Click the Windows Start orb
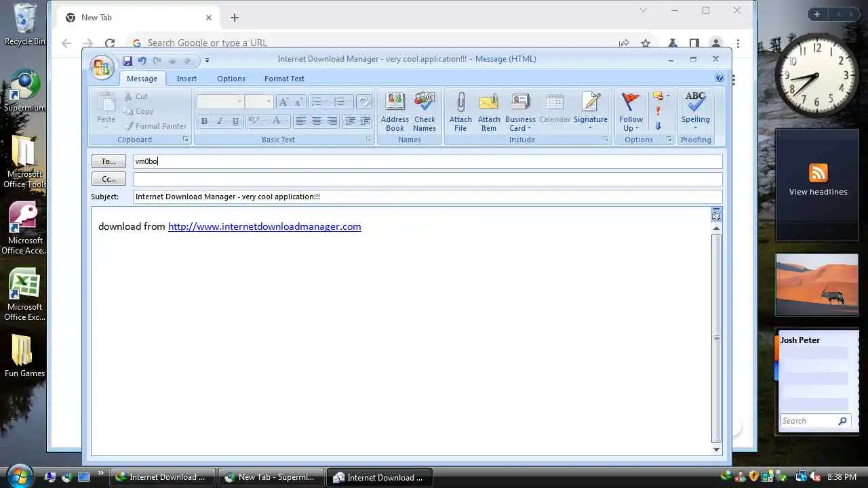The width and height of the screenshot is (868, 488). click(19, 476)
